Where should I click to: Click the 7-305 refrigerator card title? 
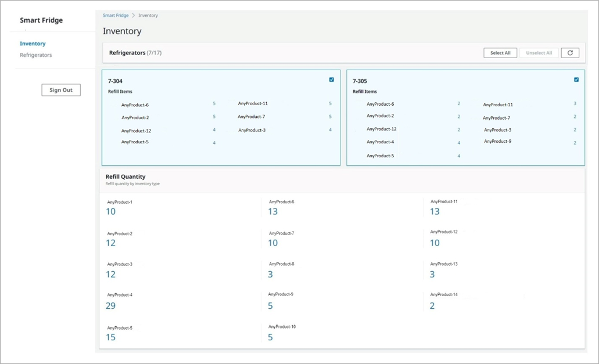click(360, 81)
